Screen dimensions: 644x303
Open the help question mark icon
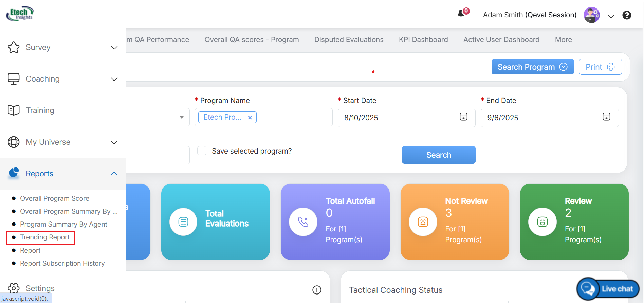tap(626, 15)
